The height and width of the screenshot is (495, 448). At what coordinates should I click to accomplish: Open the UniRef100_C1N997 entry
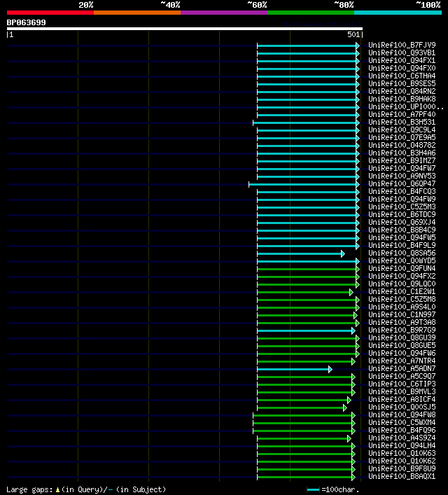[402, 315]
